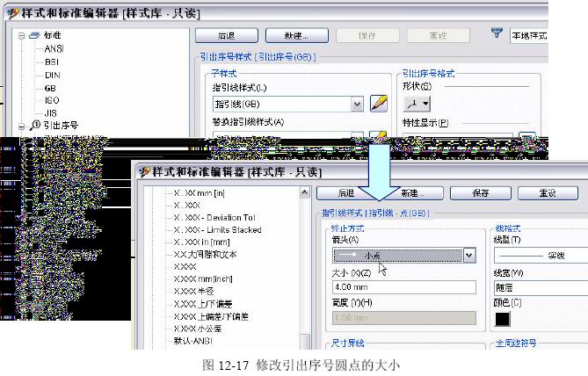This screenshot has width=588, height=376.
Task: Select DIN in the standards tree
Action: click(53, 75)
